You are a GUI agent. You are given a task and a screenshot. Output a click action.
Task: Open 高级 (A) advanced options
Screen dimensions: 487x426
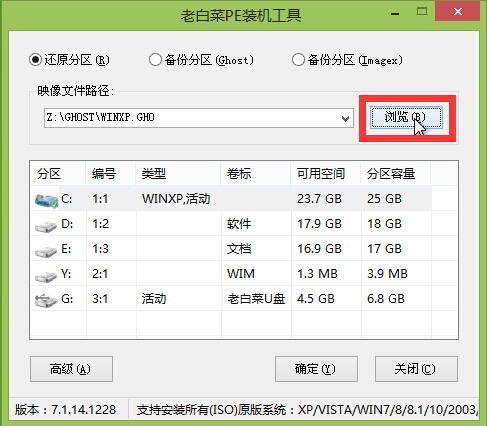pos(71,369)
